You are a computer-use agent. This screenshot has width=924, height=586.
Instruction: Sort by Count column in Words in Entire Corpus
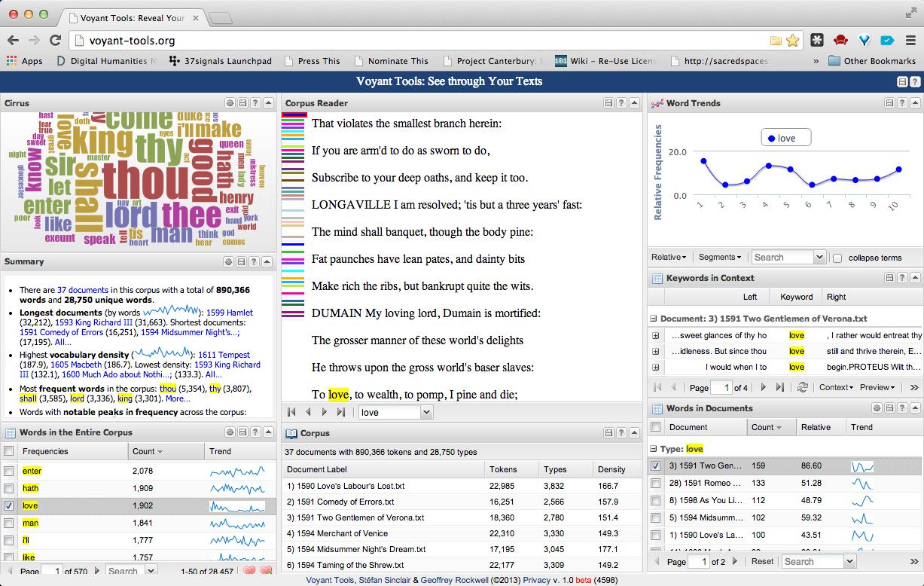tap(166, 451)
